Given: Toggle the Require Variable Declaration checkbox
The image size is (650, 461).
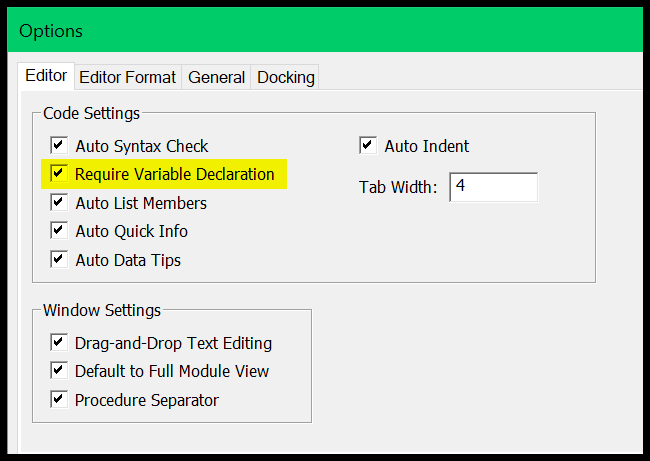Looking at the screenshot, I should click(x=59, y=173).
